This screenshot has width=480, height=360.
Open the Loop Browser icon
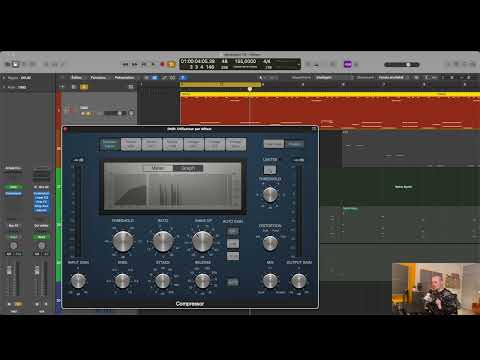point(465,64)
